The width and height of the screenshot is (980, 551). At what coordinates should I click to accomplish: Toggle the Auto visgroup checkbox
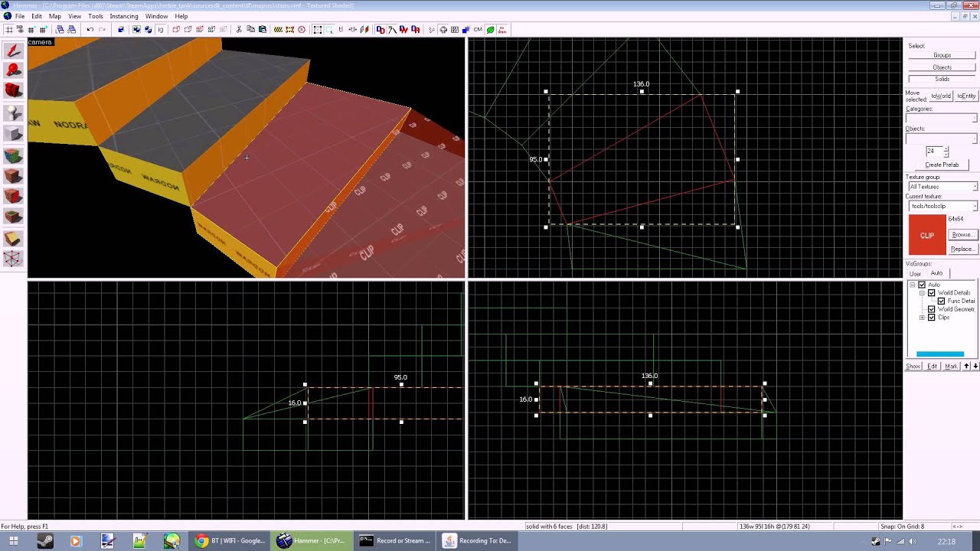(x=922, y=285)
